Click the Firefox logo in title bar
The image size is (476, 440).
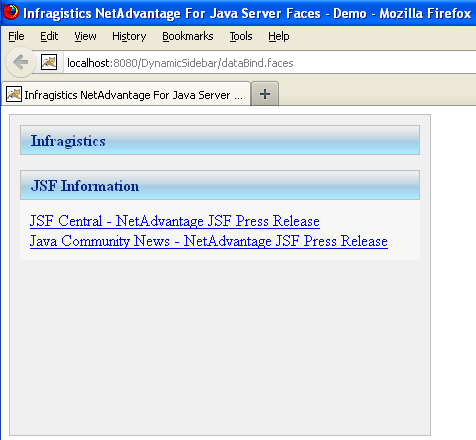[11, 12]
